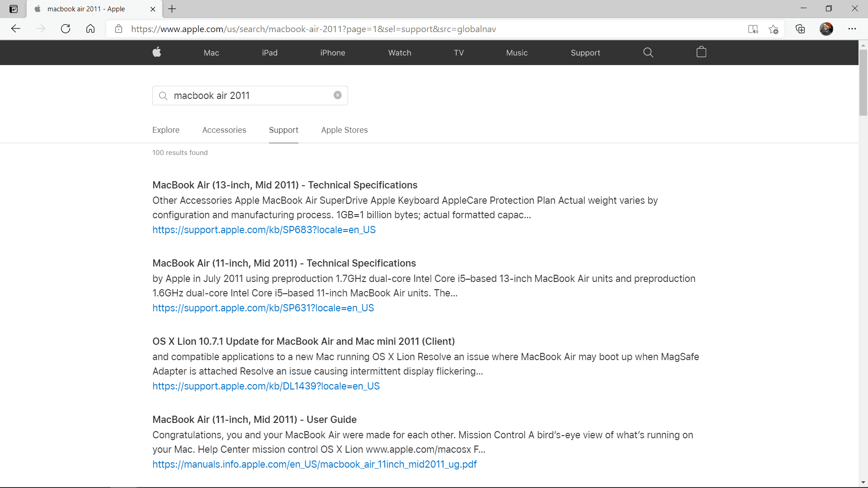The width and height of the screenshot is (868, 488).
Task: Switch to the Accessories results tab
Action: (224, 130)
